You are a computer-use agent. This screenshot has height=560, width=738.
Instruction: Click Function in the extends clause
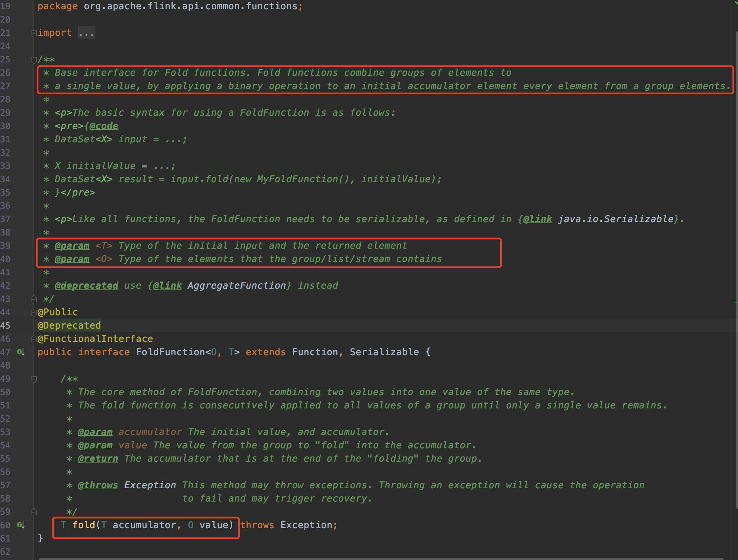click(x=315, y=352)
